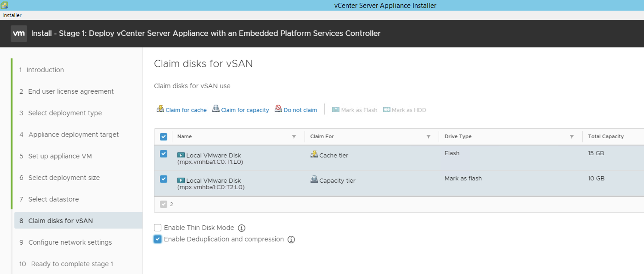Sort by the Claim For column header

[322, 136]
